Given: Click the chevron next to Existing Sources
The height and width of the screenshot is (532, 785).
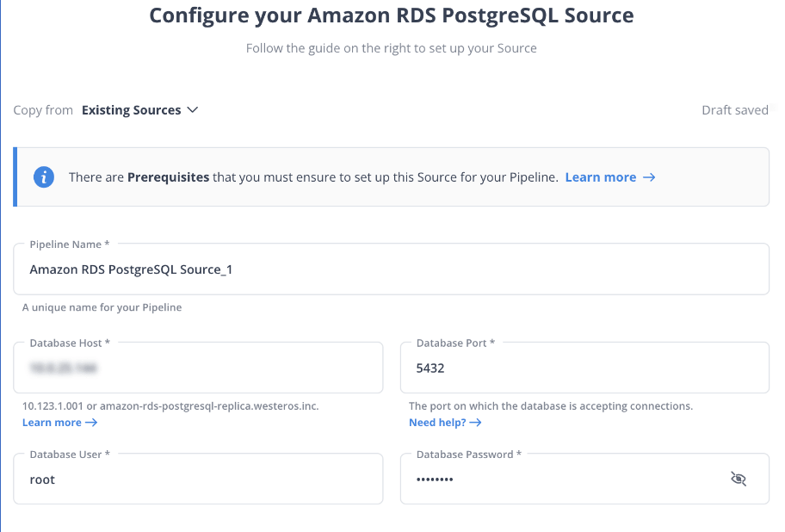Looking at the screenshot, I should click(193, 110).
